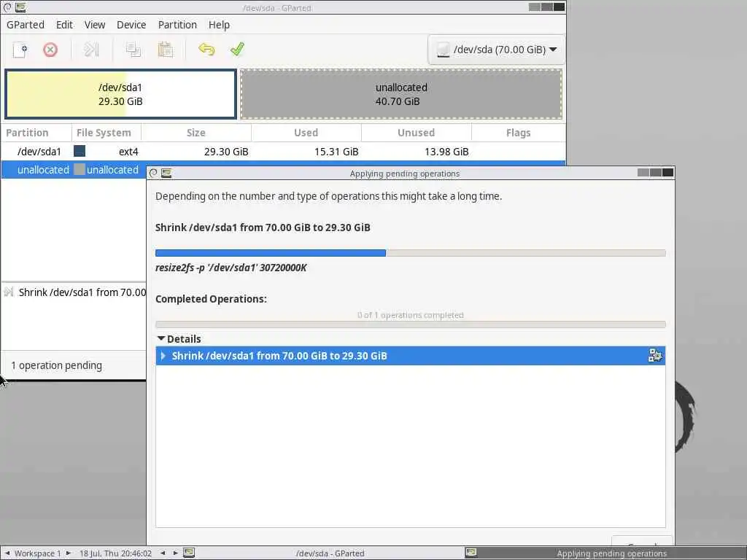Open the Help menu

point(219,25)
